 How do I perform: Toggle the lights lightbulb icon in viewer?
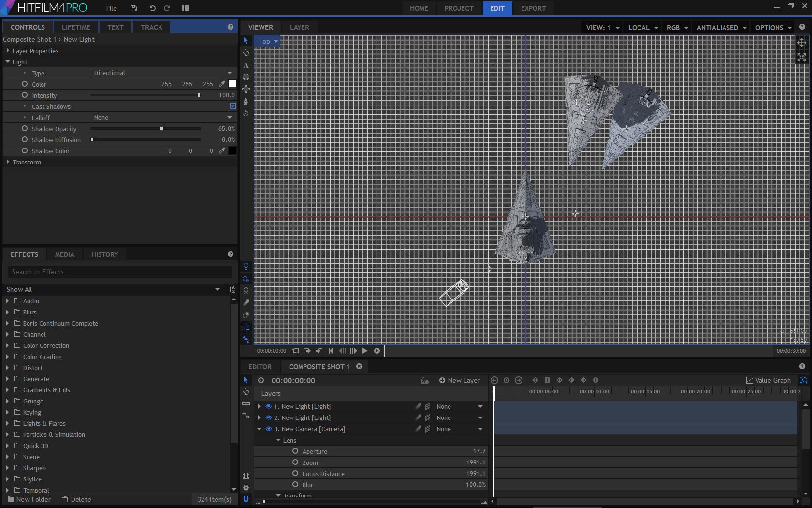[x=246, y=267]
